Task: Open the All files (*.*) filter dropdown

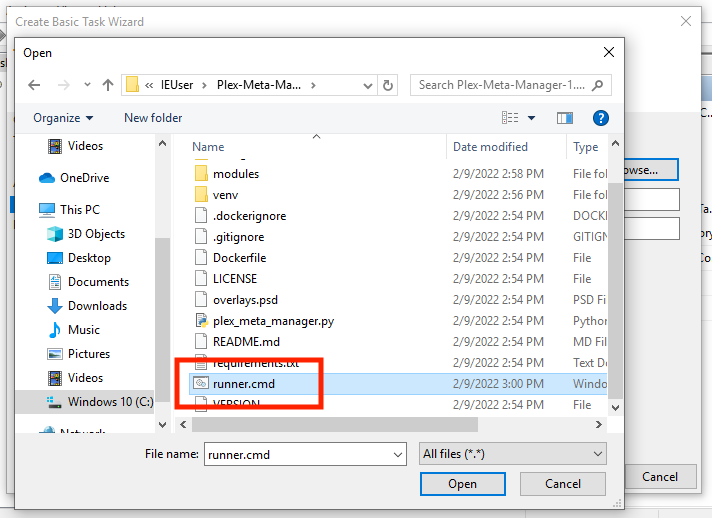Action: tap(513, 454)
